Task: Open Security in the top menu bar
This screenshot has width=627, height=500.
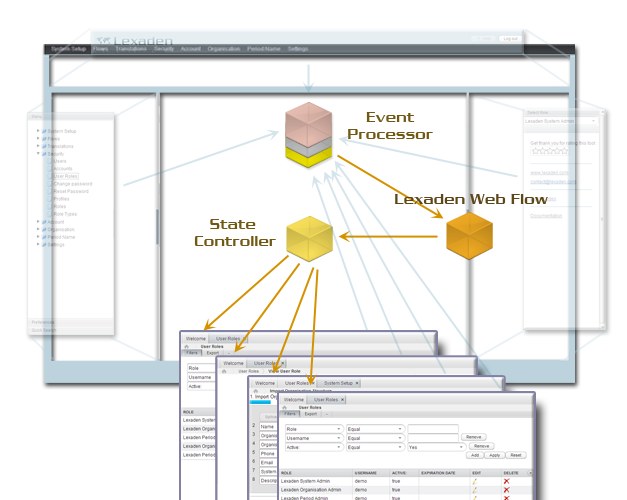Action: point(164,49)
